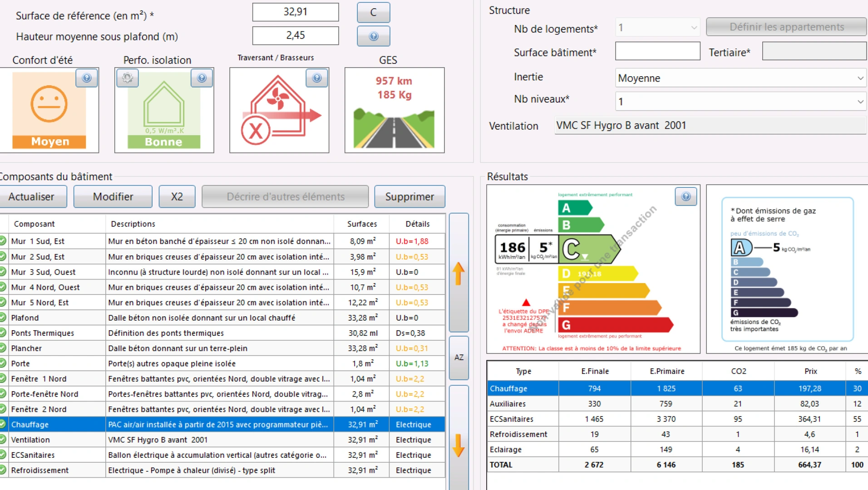Click the Surface bâtiment input field
The height and width of the screenshot is (490, 868).
coord(657,51)
